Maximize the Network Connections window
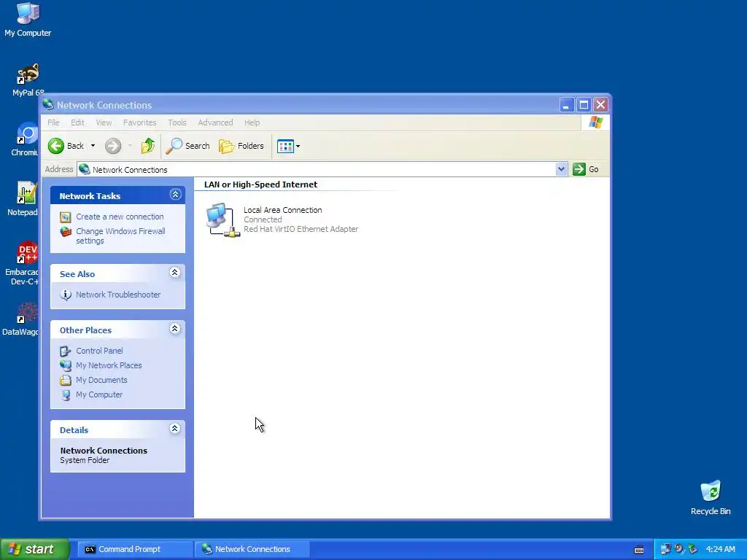The height and width of the screenshot is (560, 747). (x=584, y=105)
